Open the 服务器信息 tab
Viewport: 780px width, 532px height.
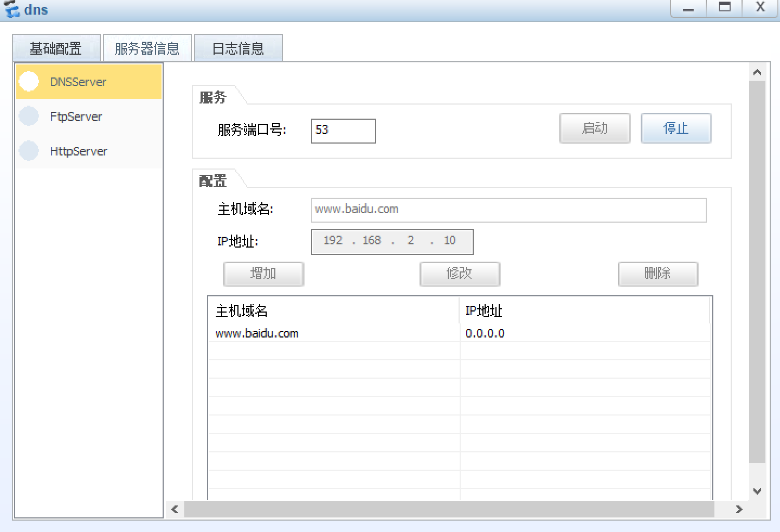pos(147,48)
